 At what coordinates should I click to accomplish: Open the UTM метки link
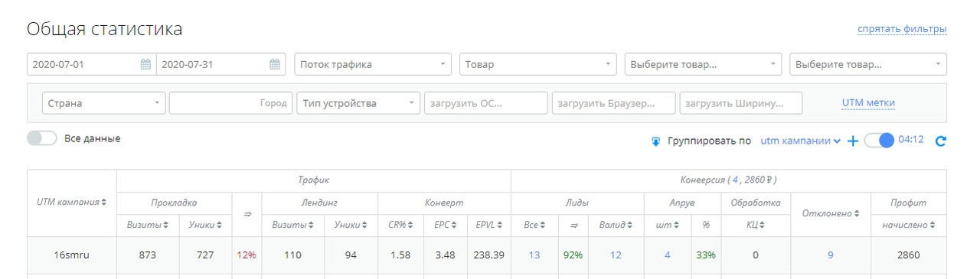(868, 102)
